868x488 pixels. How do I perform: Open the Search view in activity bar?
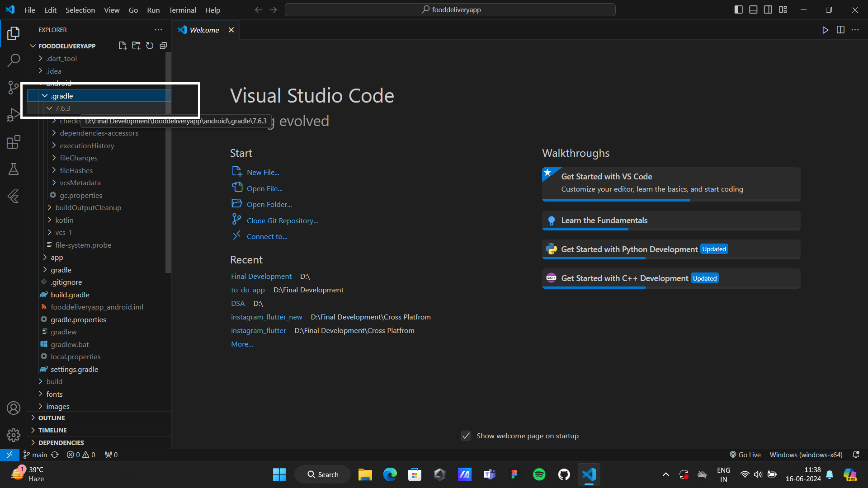click(x=14, y=60)
